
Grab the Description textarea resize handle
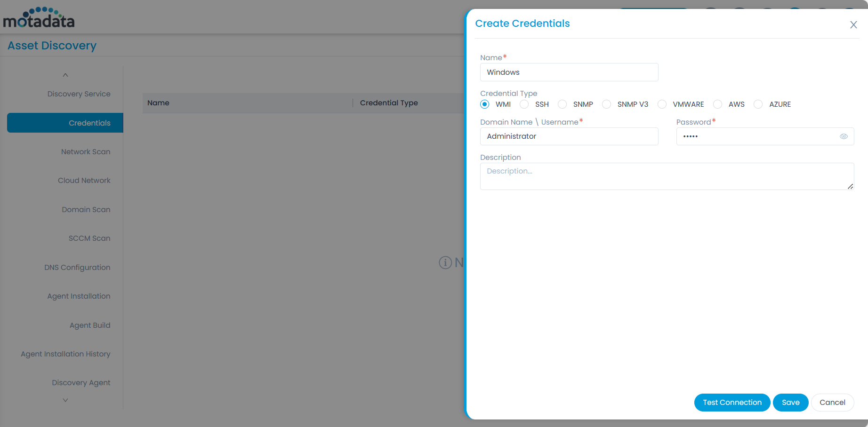click(850, 187)
